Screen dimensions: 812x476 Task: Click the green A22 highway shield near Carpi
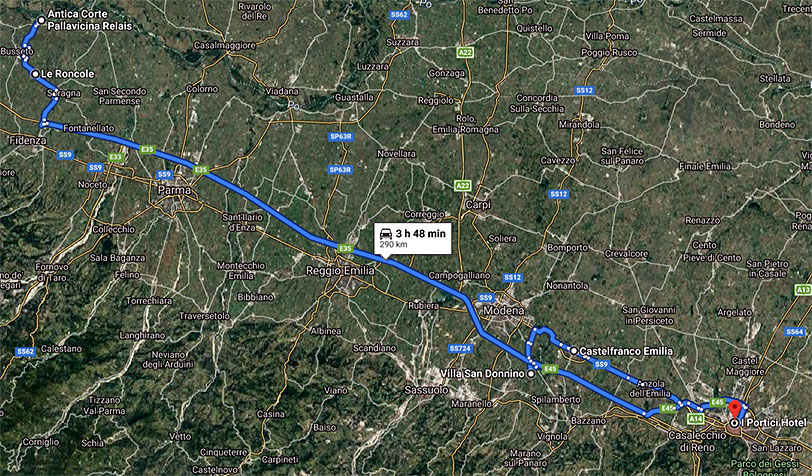462,185
